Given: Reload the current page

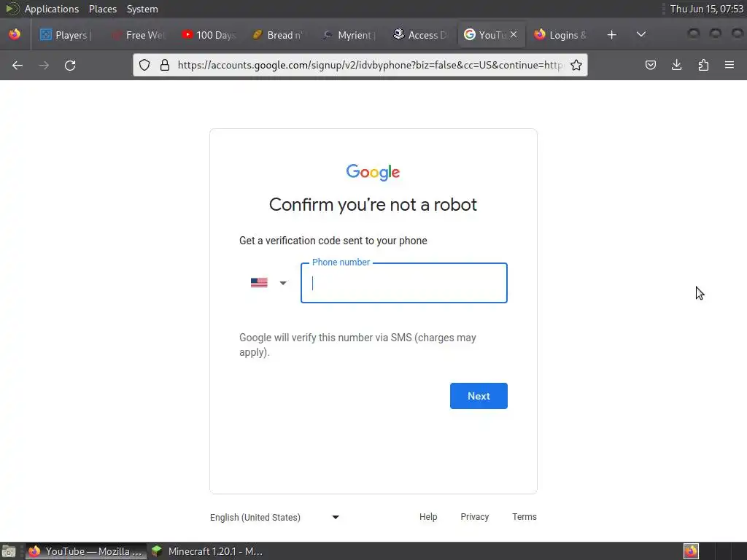Looking at the screenshot, I should point(70,65).
